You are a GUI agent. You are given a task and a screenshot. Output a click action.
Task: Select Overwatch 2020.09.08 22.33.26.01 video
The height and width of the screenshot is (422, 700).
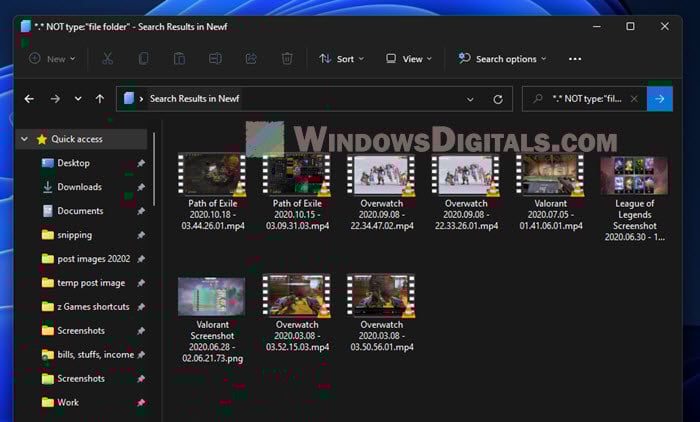tap(466, 175)
